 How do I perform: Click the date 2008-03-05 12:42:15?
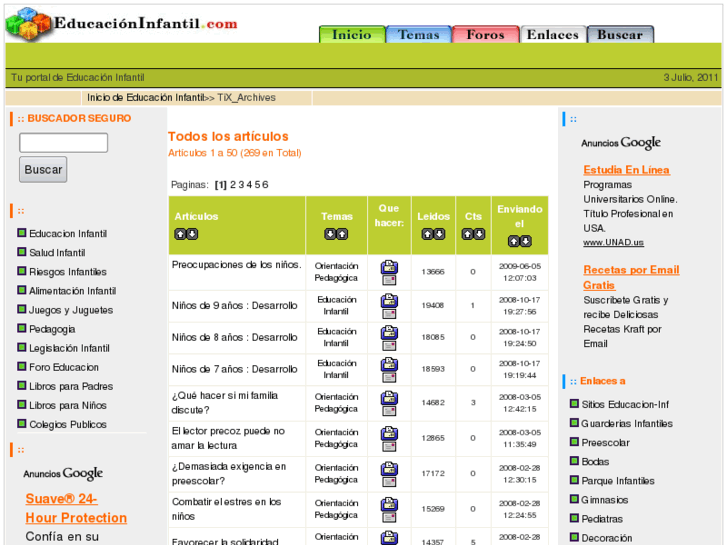(x=520, y=403)
